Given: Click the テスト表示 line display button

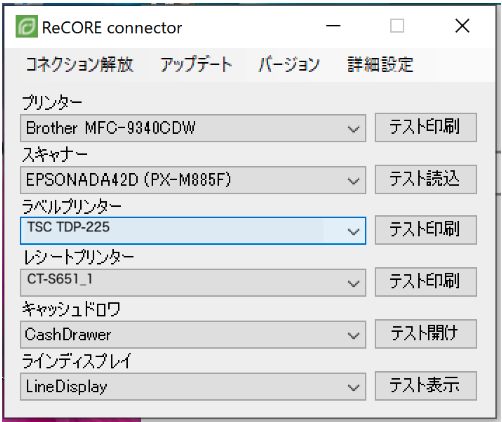Looking at the screenshot, I should pos(426,386).
